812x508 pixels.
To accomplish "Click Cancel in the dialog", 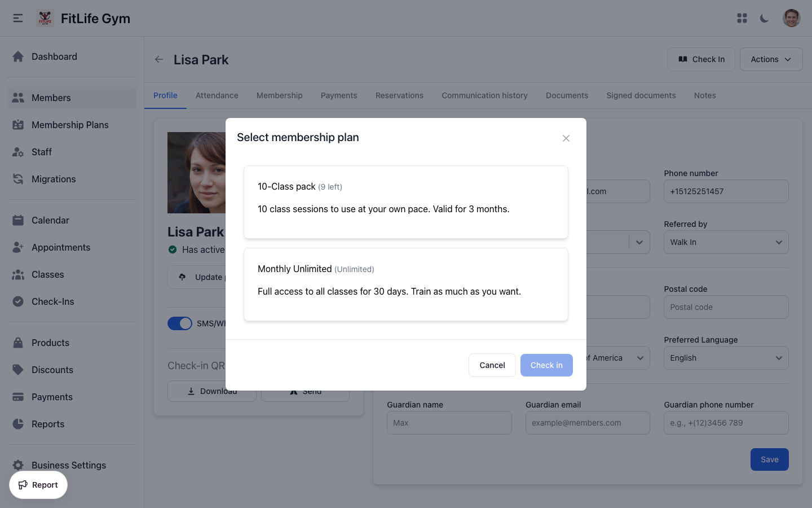I will tap(492, 365).
